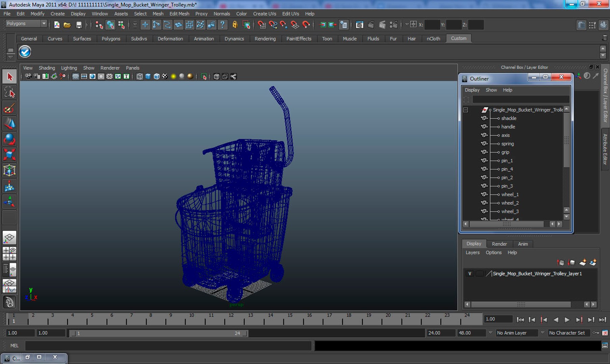Open the Create UVs menu
Image resolution: width=610 pixels, height=364 pixels.
(265, 14)
